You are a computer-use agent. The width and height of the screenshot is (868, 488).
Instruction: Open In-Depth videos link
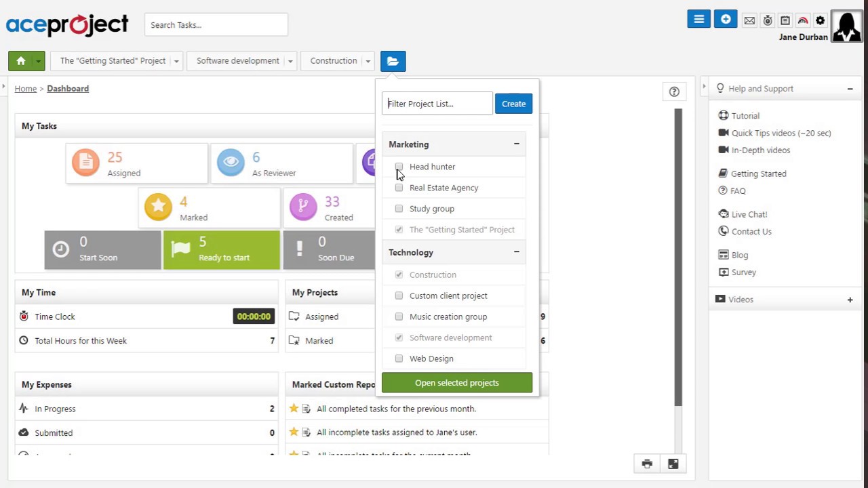[761, 150]
